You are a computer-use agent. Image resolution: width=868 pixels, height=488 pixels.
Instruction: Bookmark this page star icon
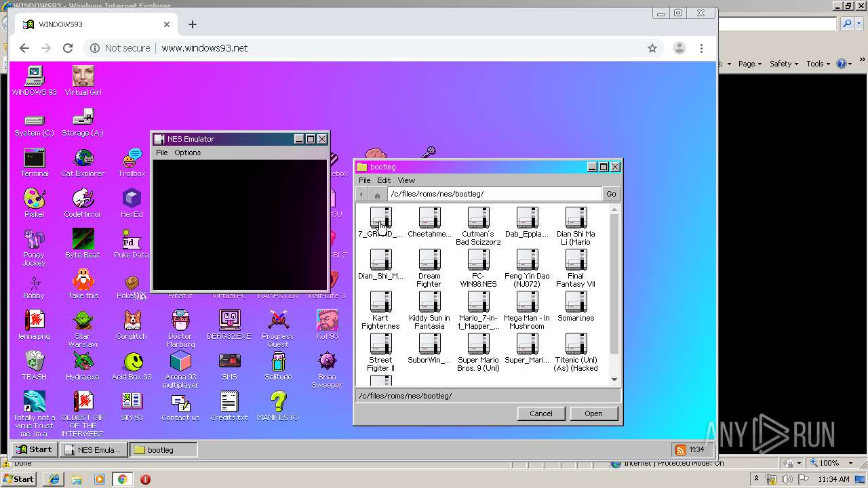[x=652, y=48]
